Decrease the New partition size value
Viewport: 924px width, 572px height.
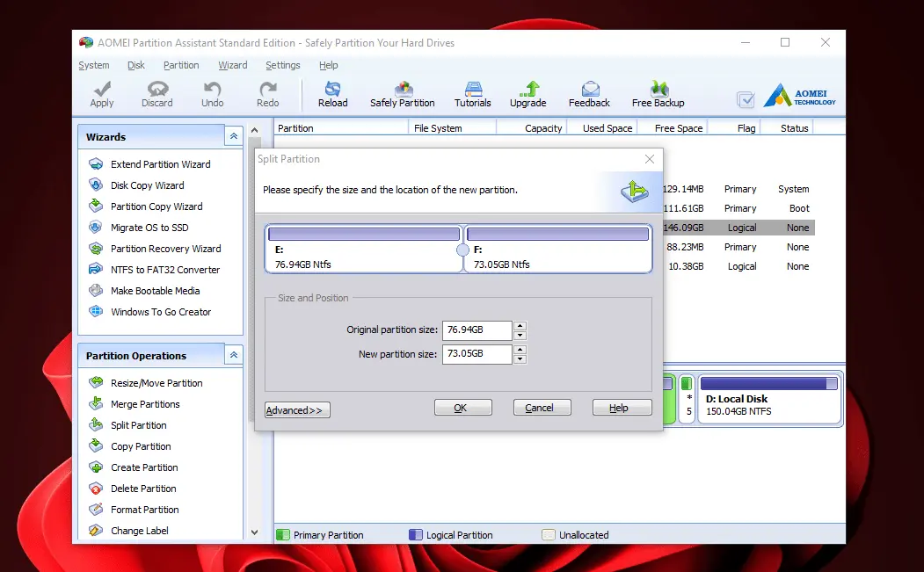pyautogui.click(x=520, y=359)
